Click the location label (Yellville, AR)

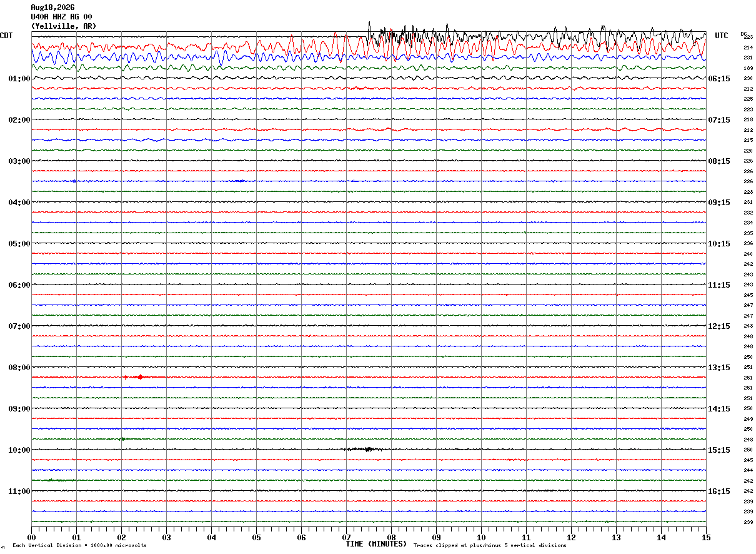(64, 26)
